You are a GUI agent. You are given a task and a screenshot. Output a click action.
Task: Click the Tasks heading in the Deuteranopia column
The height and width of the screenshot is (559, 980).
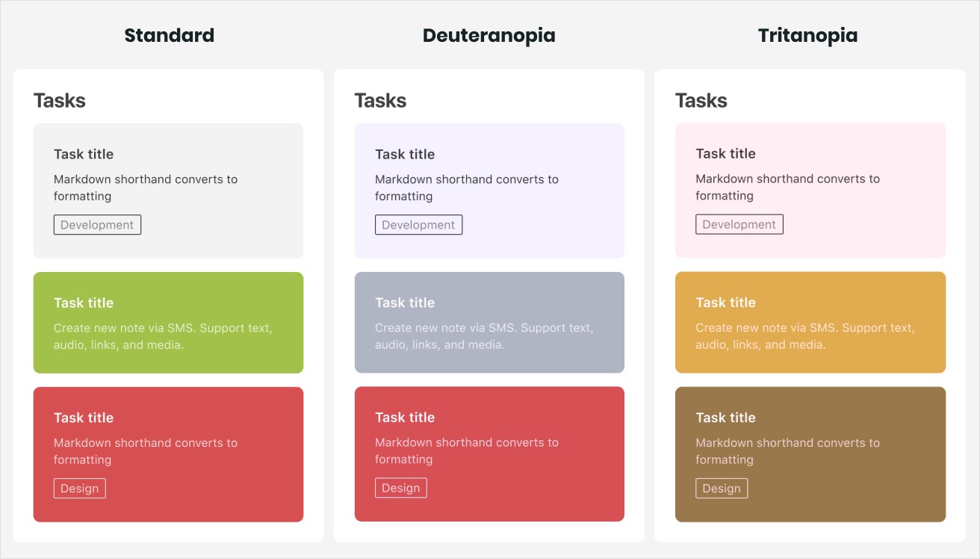click(x=380, y=100)
